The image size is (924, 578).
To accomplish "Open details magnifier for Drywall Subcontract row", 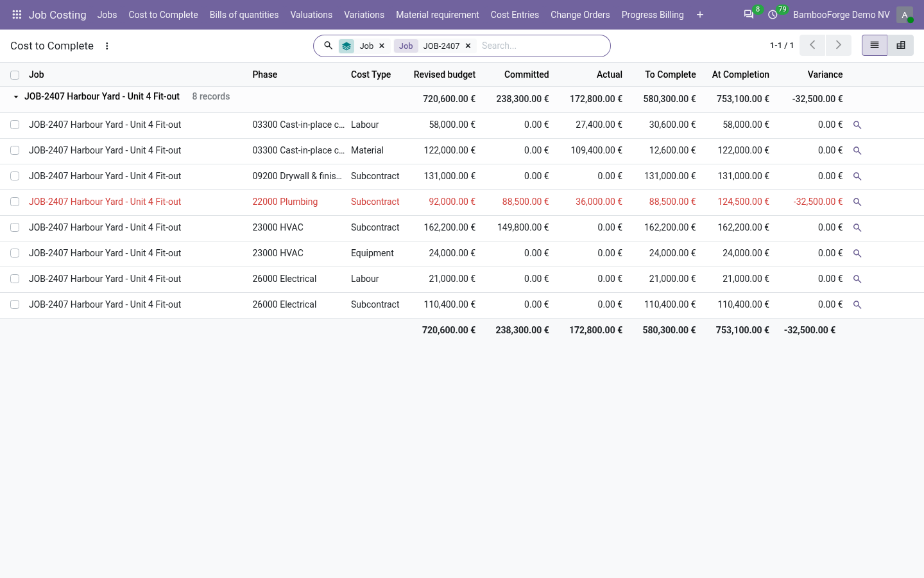I will point(857,177).
